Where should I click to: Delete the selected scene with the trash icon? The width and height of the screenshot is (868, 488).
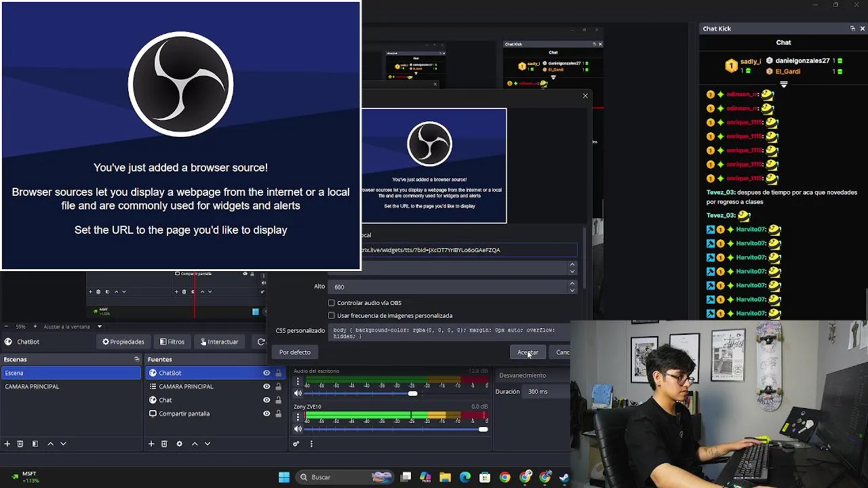tap(20, 444)
